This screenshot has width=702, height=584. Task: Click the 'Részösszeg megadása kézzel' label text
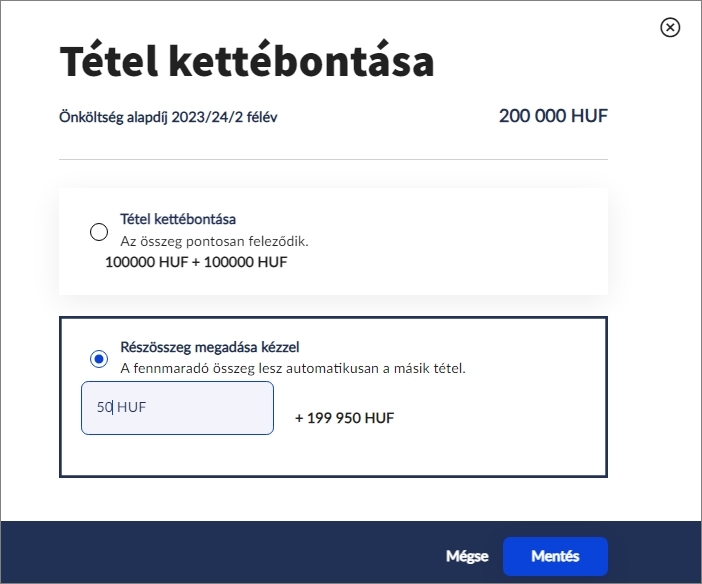[x=210, y=347]
